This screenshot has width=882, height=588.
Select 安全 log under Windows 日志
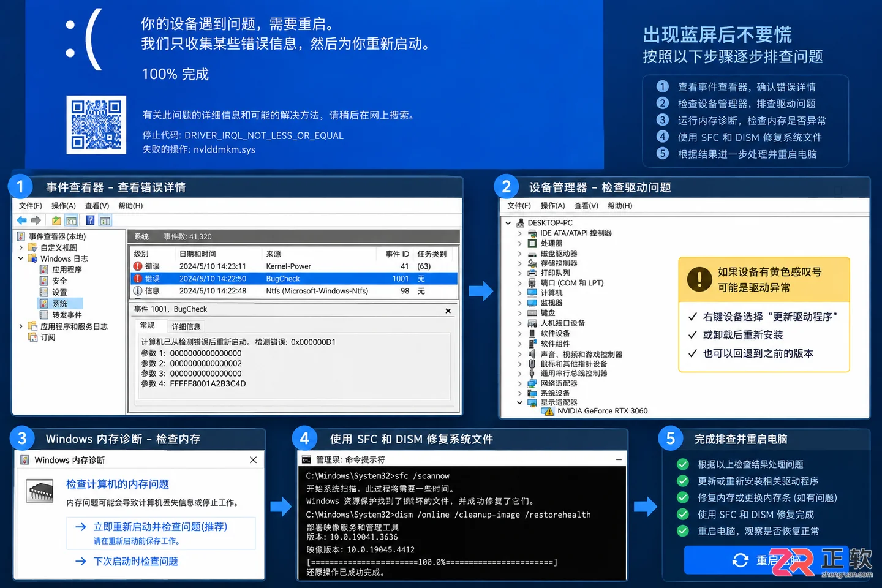(x=59, y=281)
